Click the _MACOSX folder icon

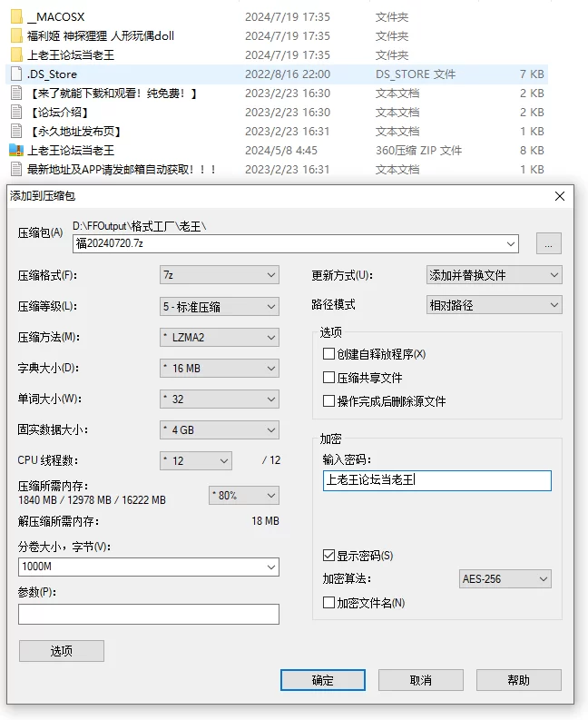16,17
